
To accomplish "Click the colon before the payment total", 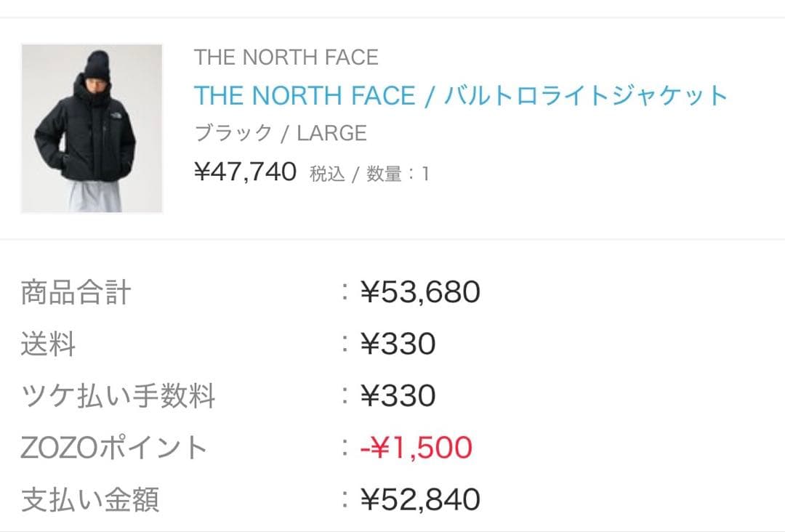I will 346,499.
